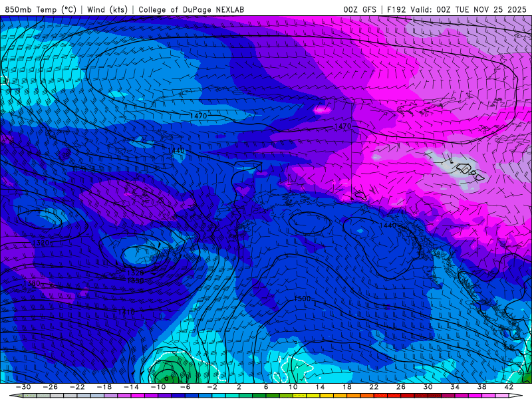
Task: Click the -22 value on the temperature scale
Action: click(77, 387)
